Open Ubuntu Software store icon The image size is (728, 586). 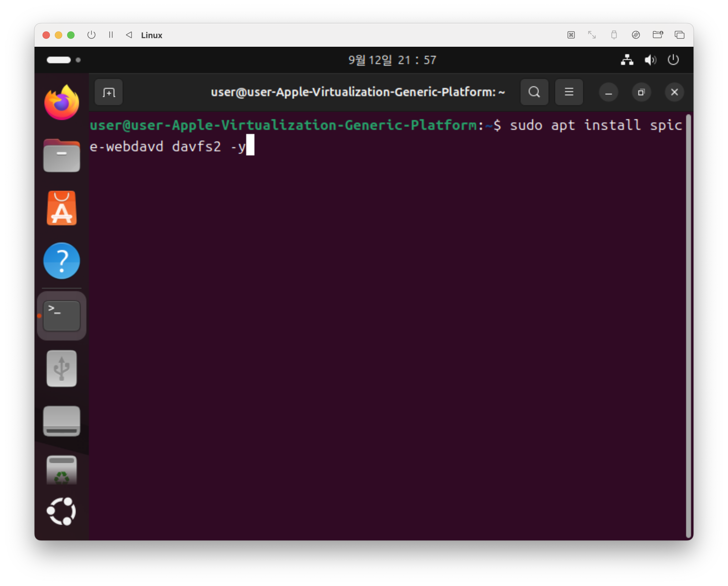click(62, 208)
